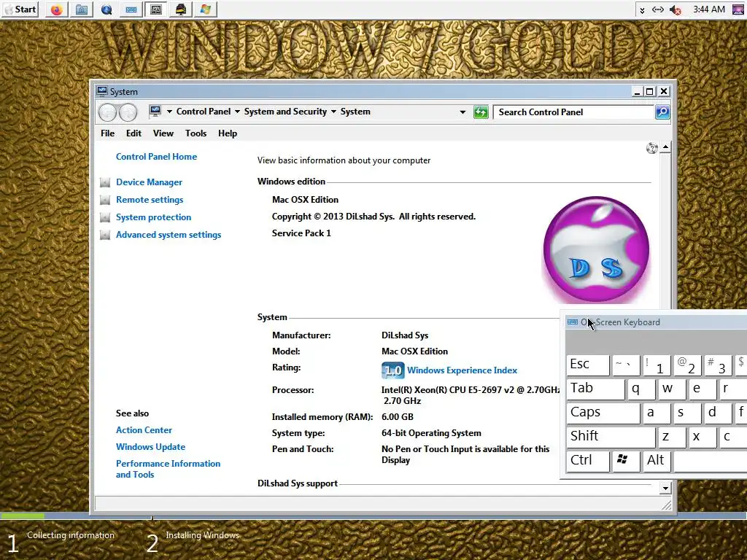Viewport: 747px width, 560px height.
Task: Go forward with the navigation Forward button
Action: click(x=128, y=112)
